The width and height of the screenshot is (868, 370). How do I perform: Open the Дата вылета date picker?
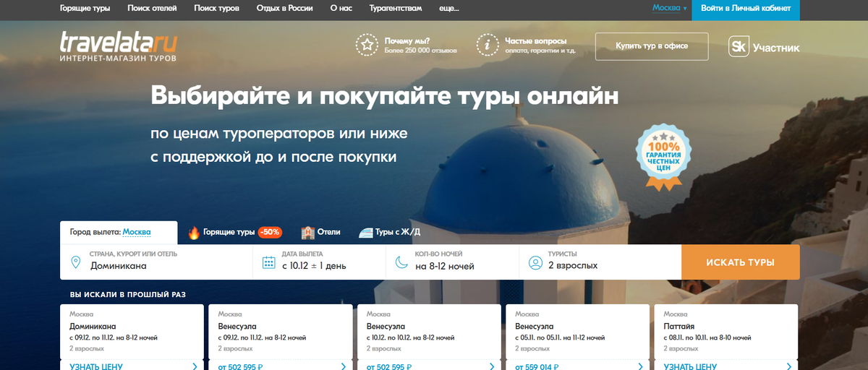[320, 262]
